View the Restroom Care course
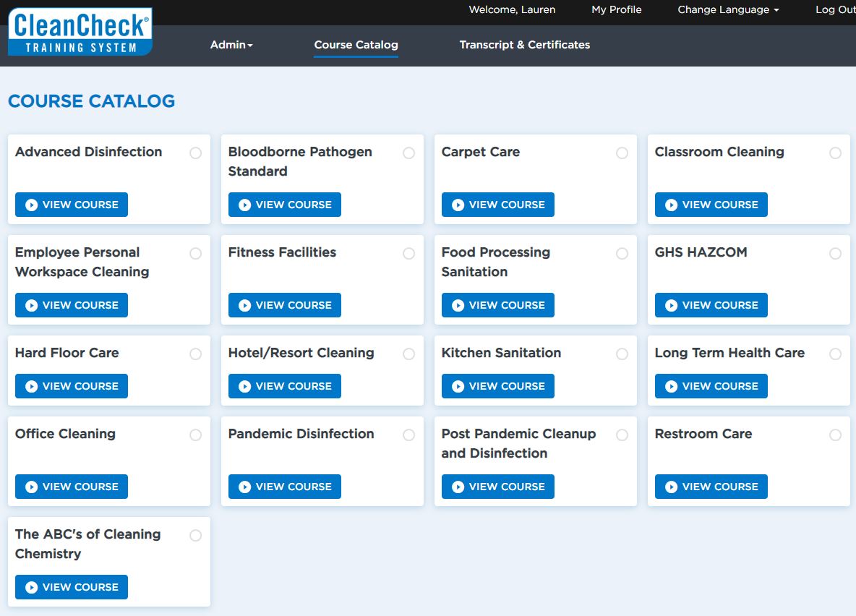856x616 pixels. pos(711,486)
